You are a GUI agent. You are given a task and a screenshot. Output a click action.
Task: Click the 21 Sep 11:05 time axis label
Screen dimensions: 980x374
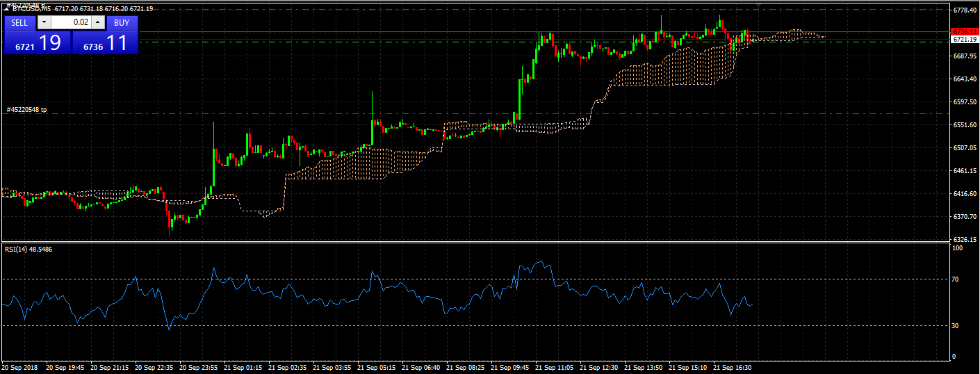coord(554,367)
